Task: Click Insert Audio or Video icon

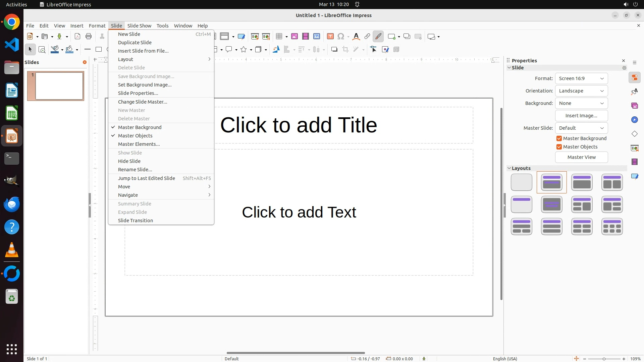Action: (x=306, y=37)
